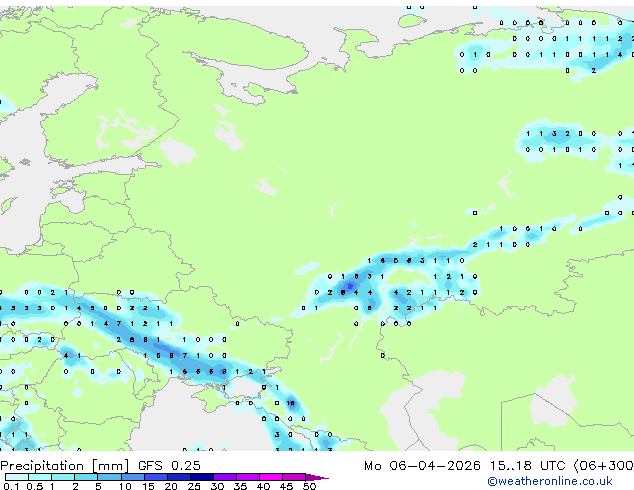This screenshot has width=634, height=490.
Task: Click the '20' legend scale label
Action: 171,486
